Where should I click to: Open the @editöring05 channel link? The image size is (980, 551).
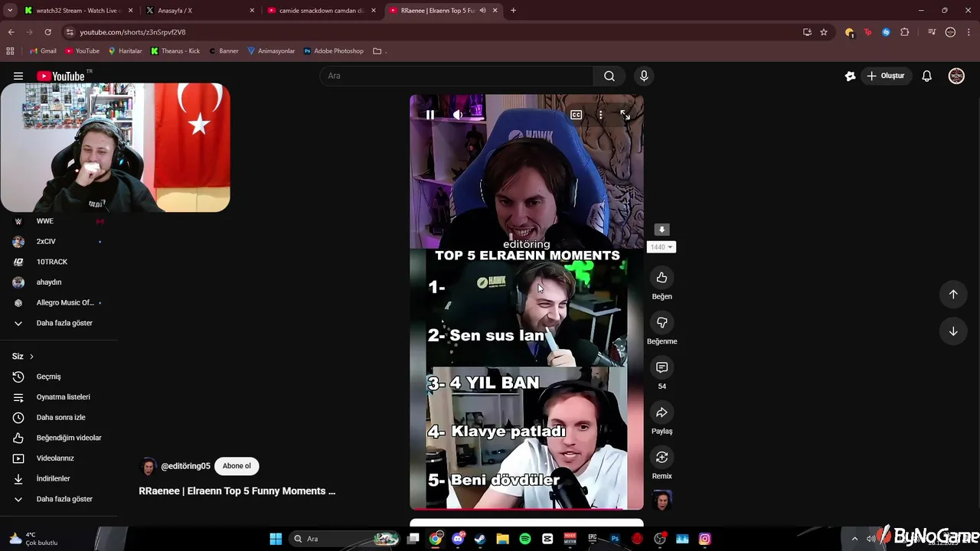[185, 466]
